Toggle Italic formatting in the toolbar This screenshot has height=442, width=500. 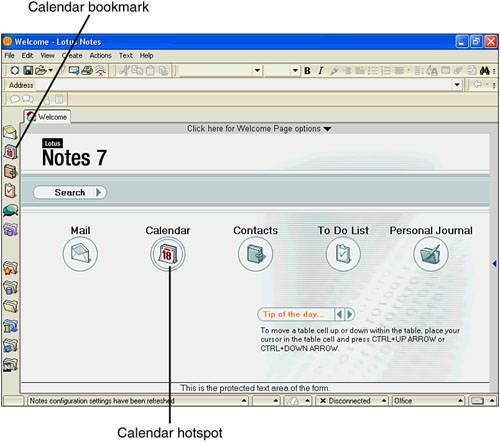click(x=320, y=71)
